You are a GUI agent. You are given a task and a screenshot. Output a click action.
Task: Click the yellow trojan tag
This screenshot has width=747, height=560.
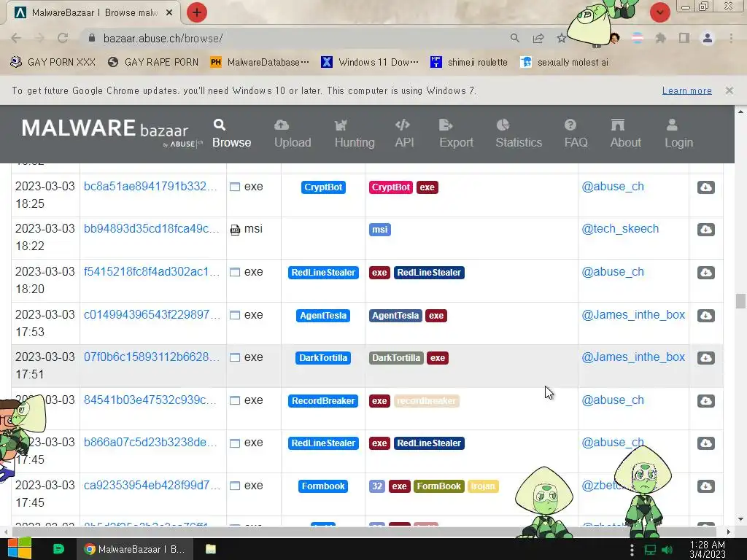coord(483,486)
